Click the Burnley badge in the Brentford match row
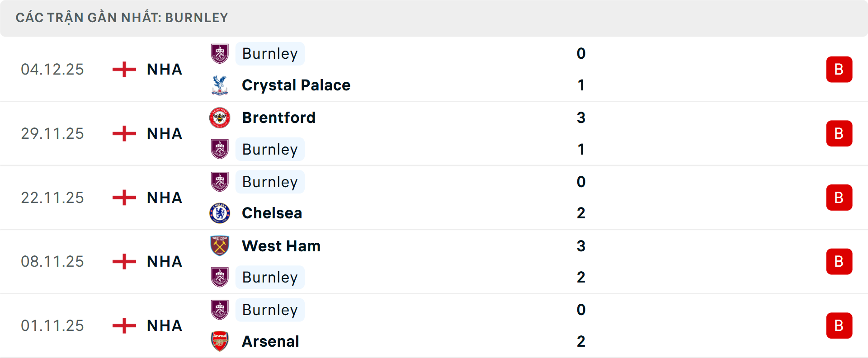 click(220, 149)
